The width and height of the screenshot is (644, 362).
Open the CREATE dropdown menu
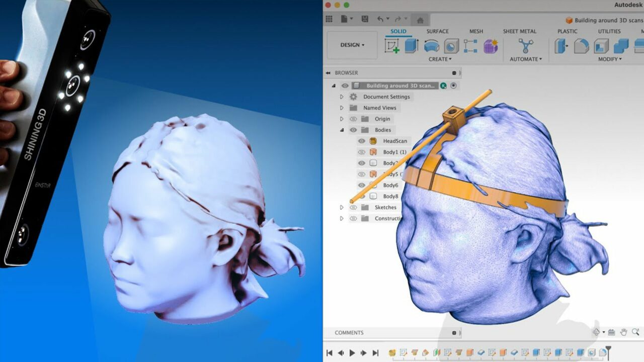[x=440, y=59]
